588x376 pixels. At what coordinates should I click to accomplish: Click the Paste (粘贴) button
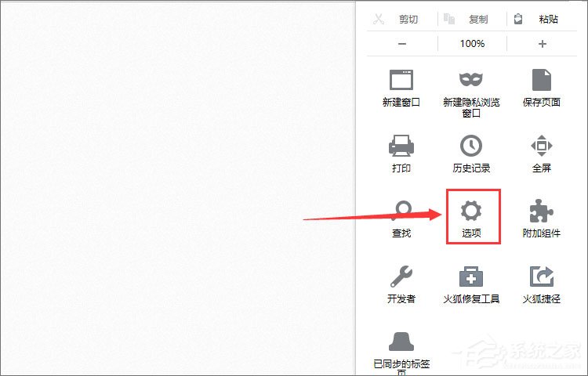point(542,19)
